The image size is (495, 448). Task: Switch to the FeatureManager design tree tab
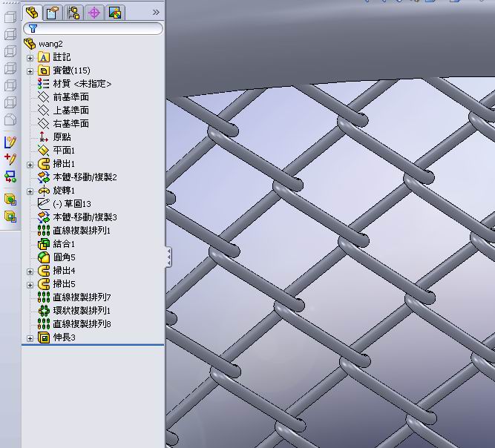coord(32,13)
